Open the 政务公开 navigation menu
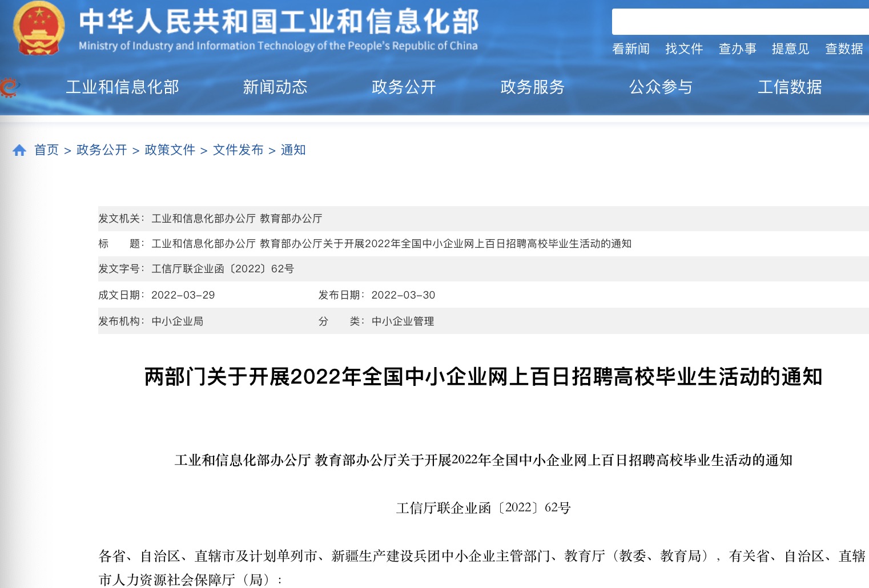The image size is (869, 588). [404, 87]
